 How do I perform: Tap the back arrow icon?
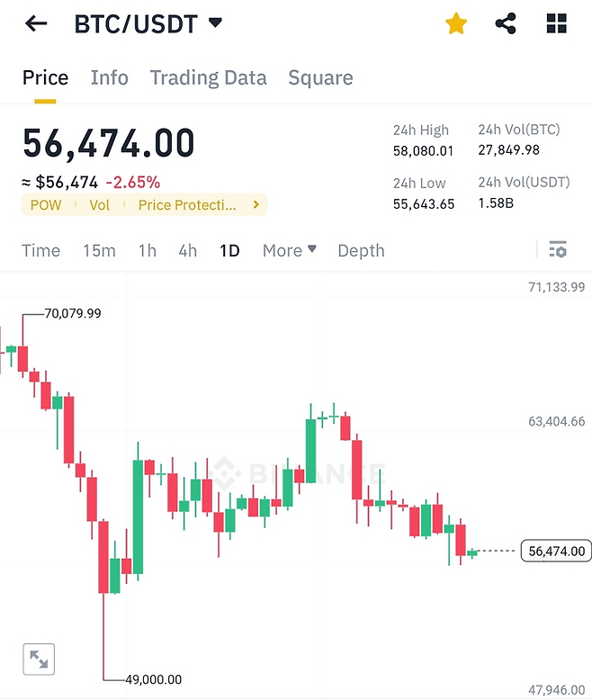(36, 24)
